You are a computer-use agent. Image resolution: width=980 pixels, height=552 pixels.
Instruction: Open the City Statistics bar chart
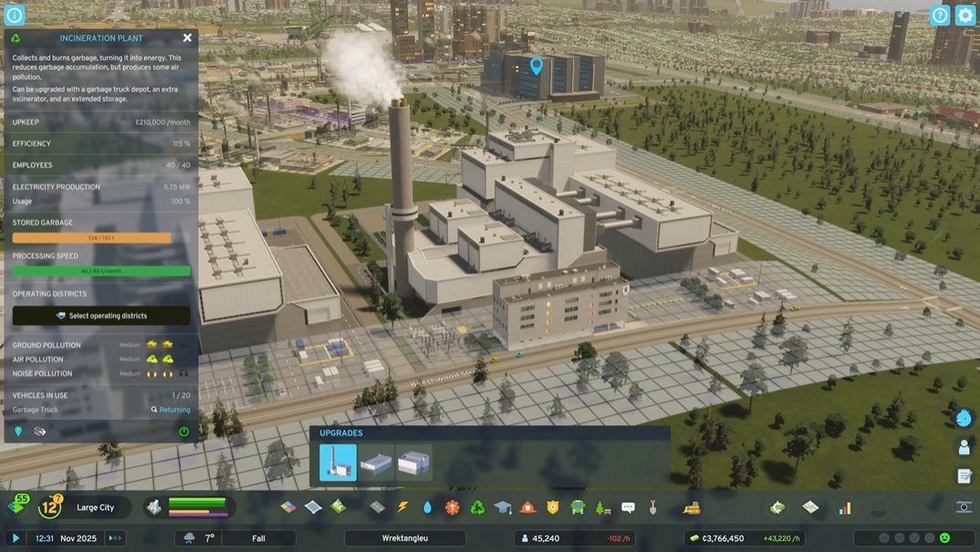tap(845, 507)
